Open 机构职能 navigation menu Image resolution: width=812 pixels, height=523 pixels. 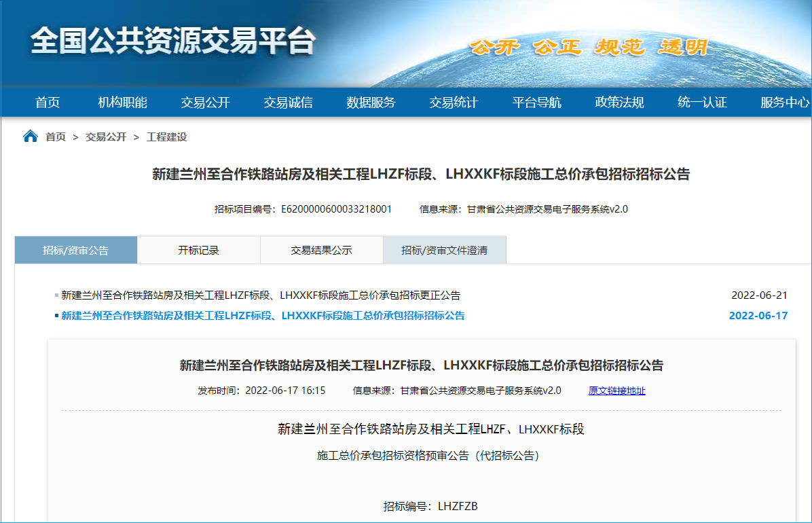coord(122,103)
